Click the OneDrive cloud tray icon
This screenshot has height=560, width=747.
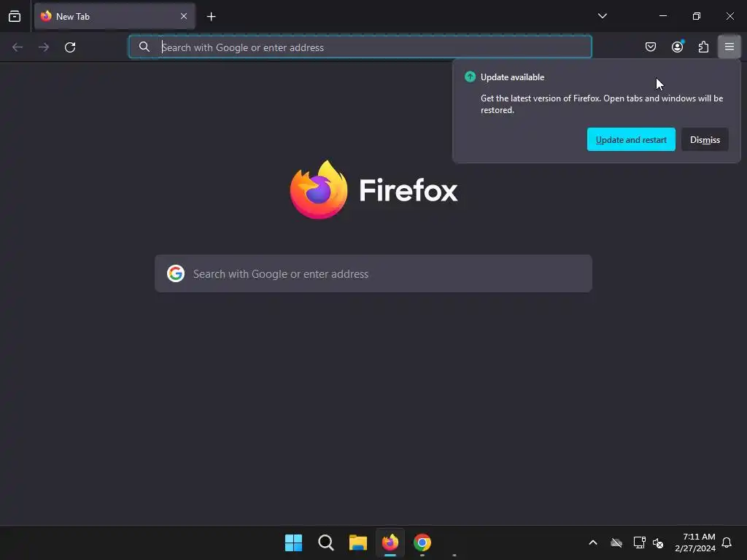click(616, 542)
